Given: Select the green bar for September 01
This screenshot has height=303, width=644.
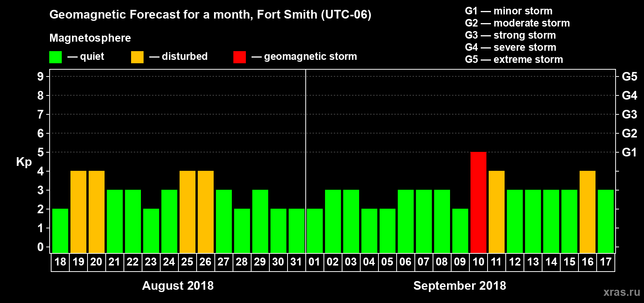Looking at the screenshot, I should [x=315, y=231].
